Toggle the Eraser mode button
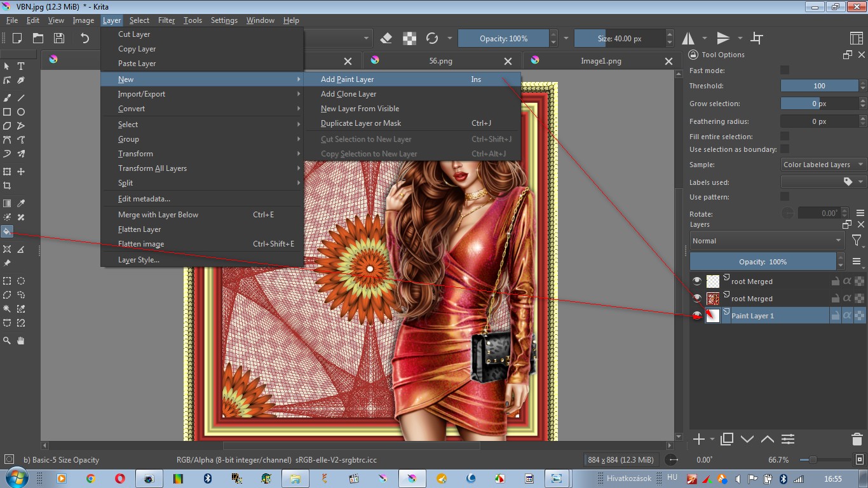 (x=387, y=38)
